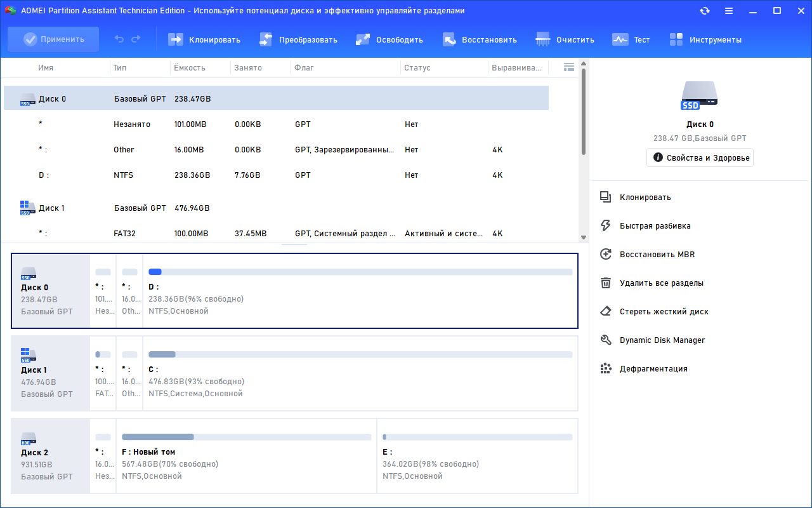Open the Преобразовать toolbar menu

(x=298, y=39)
